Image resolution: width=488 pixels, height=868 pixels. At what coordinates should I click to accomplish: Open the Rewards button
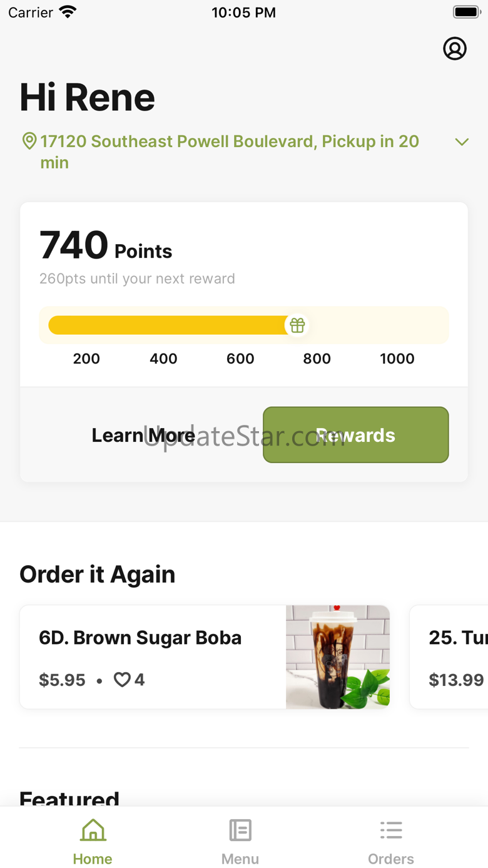[356, 435]
